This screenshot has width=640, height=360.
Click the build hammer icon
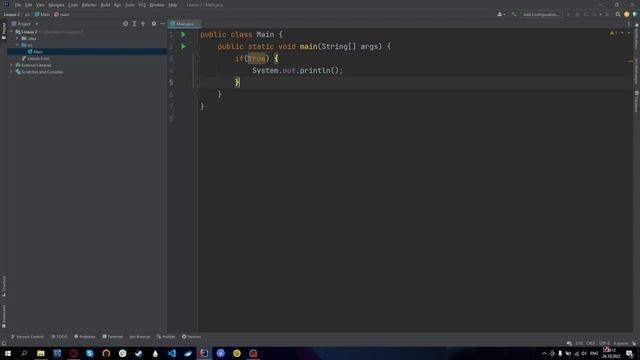click(x=514, y=14)
